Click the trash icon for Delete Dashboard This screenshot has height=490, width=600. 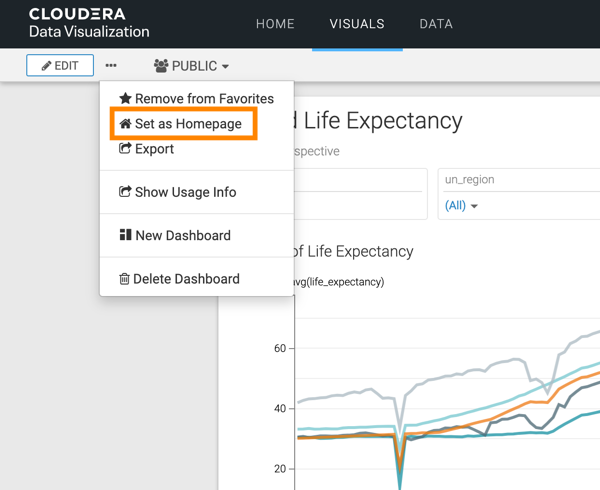click(125, 279)
